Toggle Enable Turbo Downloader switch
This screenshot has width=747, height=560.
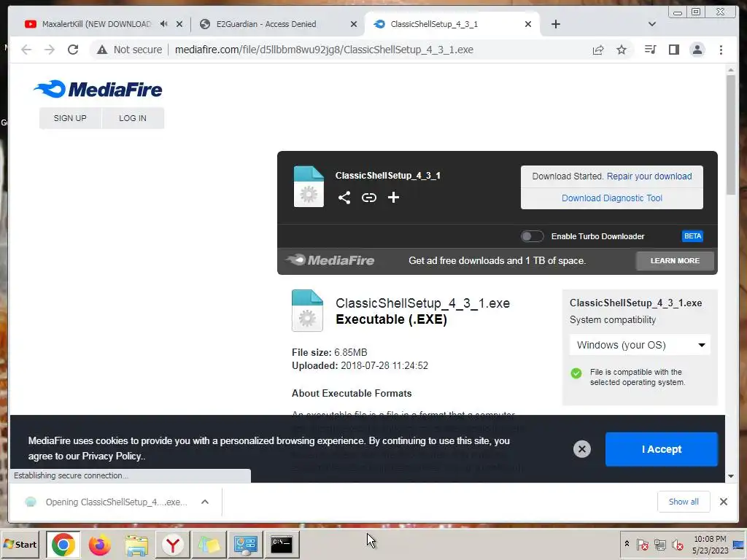click(x=532, y=236)
